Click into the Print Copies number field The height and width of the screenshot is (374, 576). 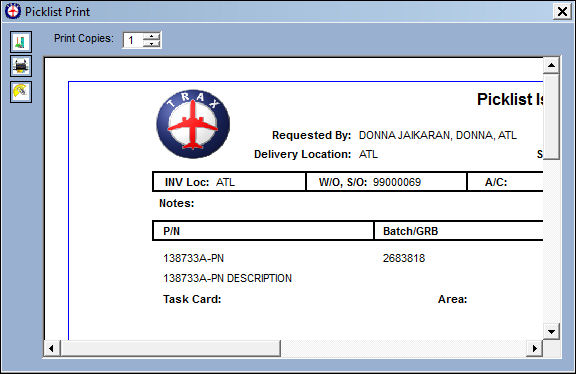pyautogui.click(x=133, y=40)
